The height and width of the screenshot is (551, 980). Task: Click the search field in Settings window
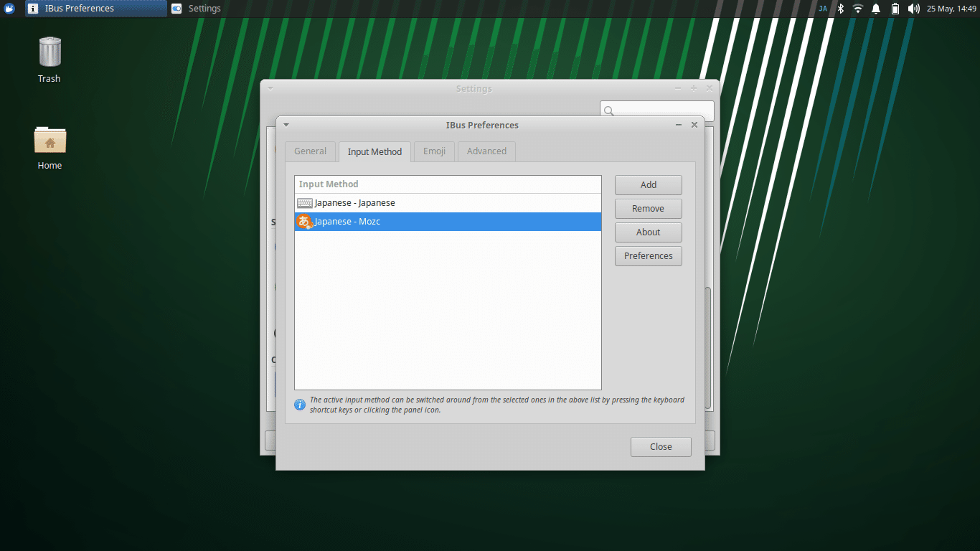click(657, 110)
